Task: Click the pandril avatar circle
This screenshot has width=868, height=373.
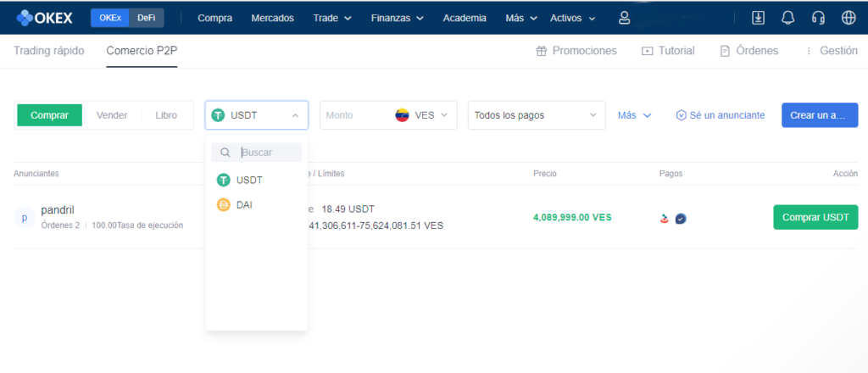Action: 25,218
